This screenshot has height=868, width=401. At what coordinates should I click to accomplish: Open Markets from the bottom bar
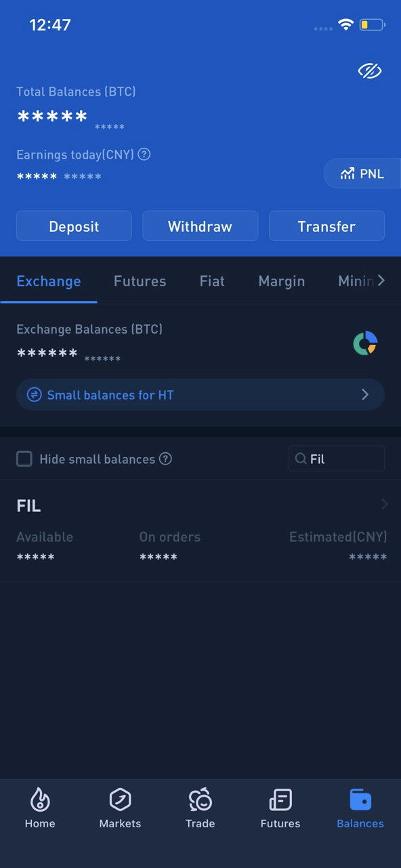120,808
